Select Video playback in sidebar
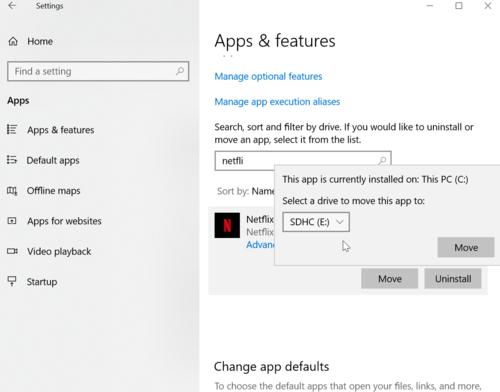This screenshot has width=500, height=392. 59,251
